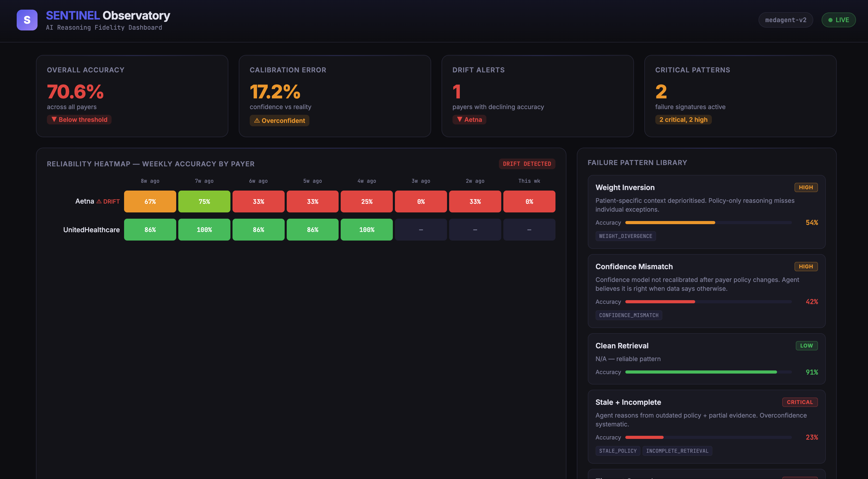The height and width of the screenshot is (479, 868).
Task: Expand the Confidence Mismatch pattern details
Action: pos(707,291)
